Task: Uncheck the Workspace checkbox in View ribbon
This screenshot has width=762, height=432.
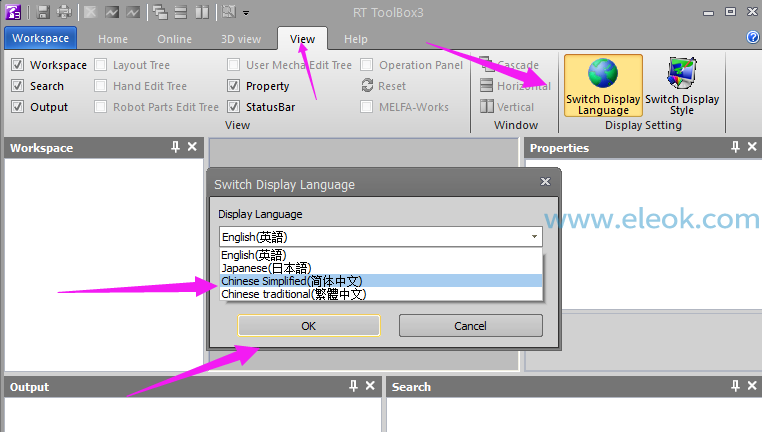Action: (x=17, y=65)
